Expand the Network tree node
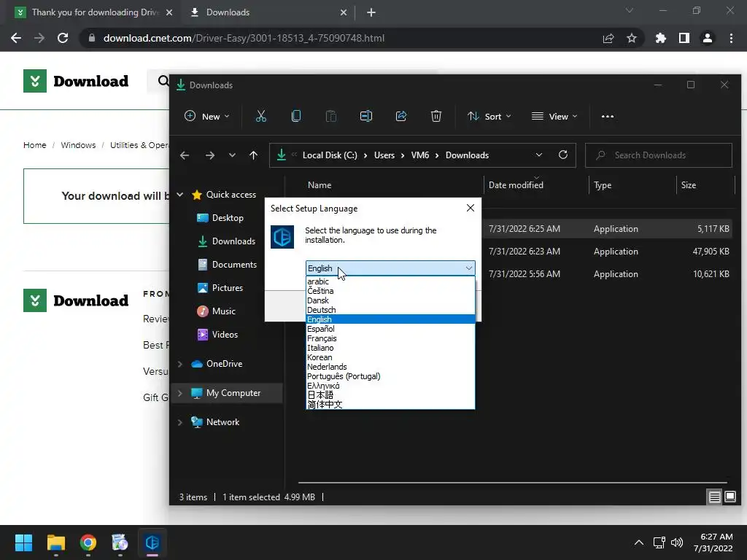Image resolution: width=747 pixels, height=560 pixels. click(x=180, y=422)
